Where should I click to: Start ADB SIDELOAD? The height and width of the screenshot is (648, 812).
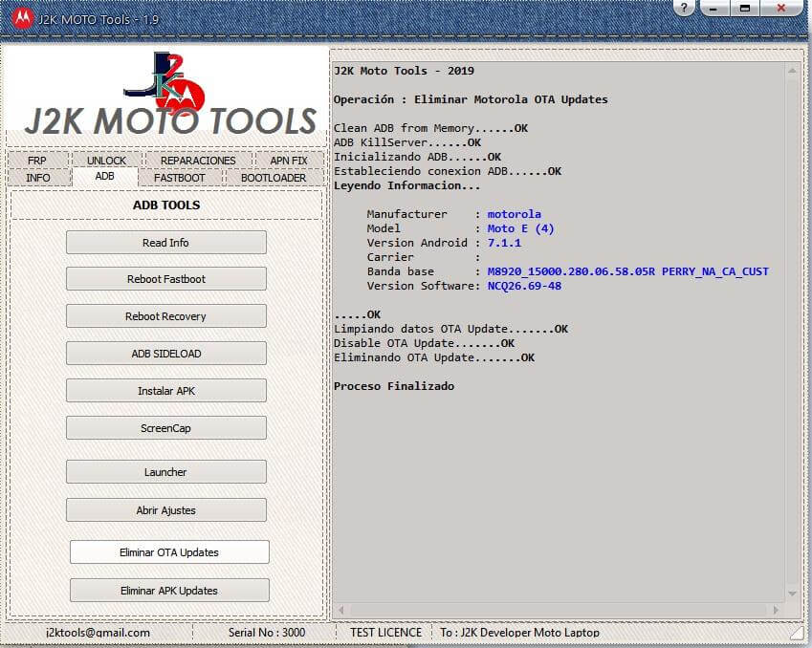[166, 354]
